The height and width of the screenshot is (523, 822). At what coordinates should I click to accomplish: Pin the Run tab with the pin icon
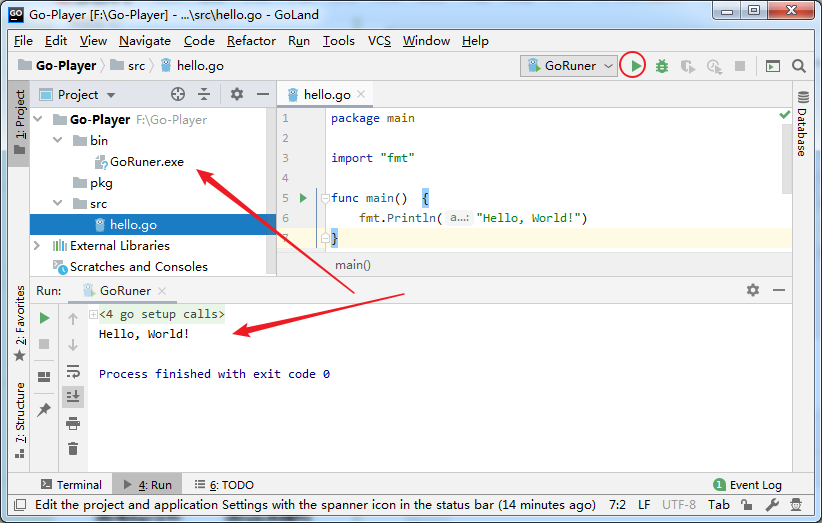point(44,409)
